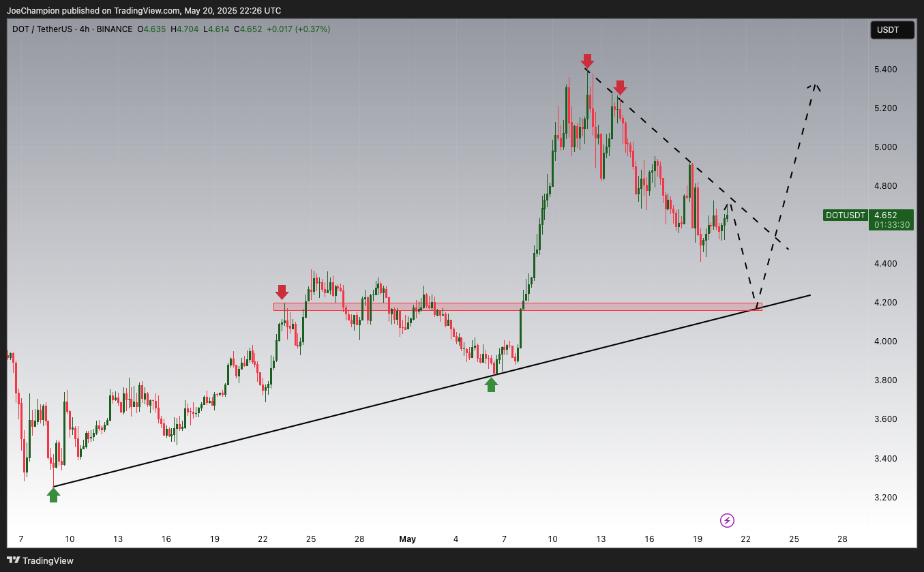
Task: Click the 3.600 price axis label
Action: pyautogui.click(x=886, y=419)
